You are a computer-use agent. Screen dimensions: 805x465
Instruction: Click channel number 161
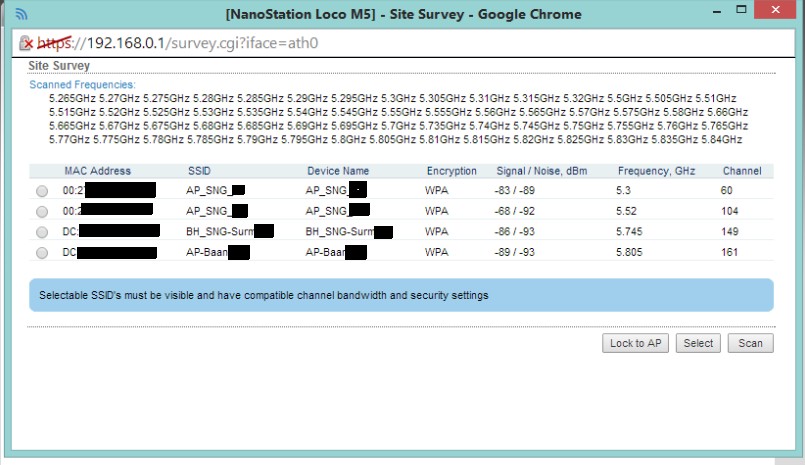pos(730,252)
